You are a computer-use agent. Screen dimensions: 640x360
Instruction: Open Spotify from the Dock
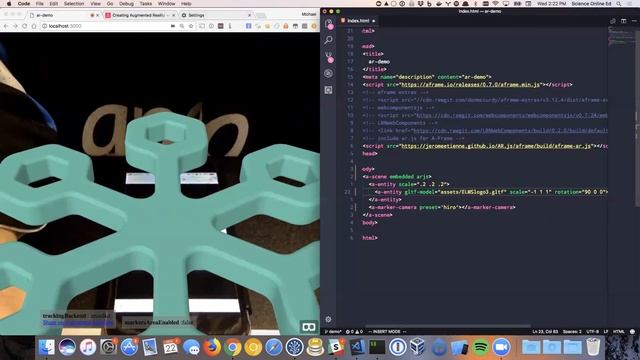point(481,347)
